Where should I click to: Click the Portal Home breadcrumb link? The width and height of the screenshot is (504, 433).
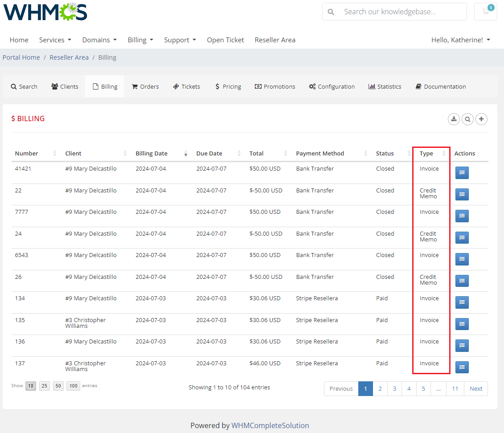pos(21,57)
